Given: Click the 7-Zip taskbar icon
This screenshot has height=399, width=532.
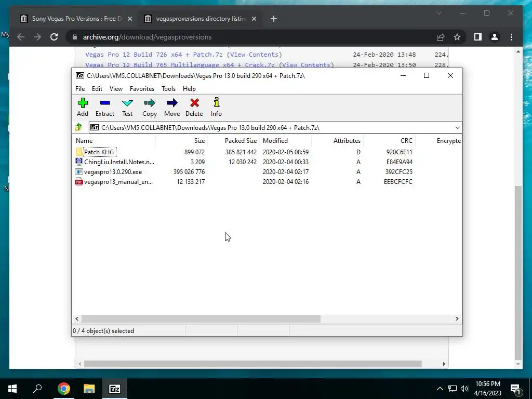Looking at the screenshot, I should pyautogui.click(x=115, y=389).
